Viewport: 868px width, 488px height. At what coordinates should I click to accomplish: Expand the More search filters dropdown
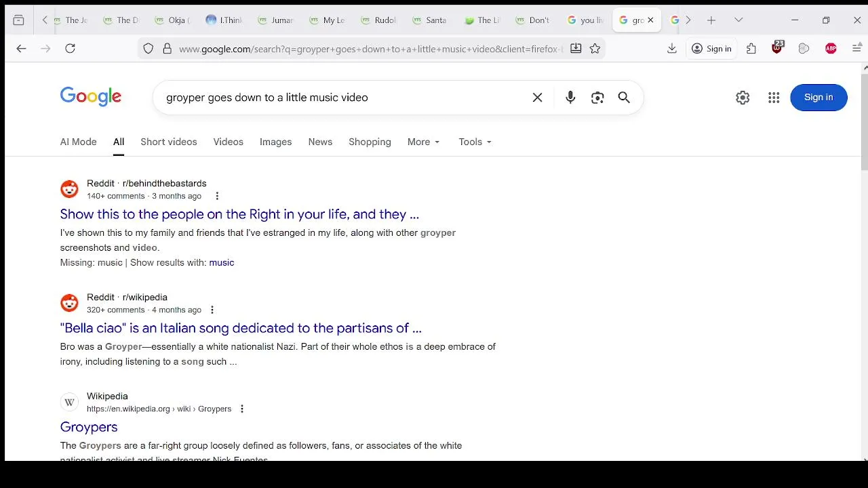[x=424, y=142]
